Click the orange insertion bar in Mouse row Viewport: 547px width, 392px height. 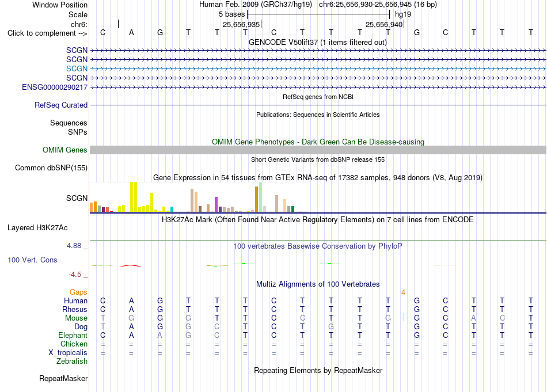tap(404, 317)
